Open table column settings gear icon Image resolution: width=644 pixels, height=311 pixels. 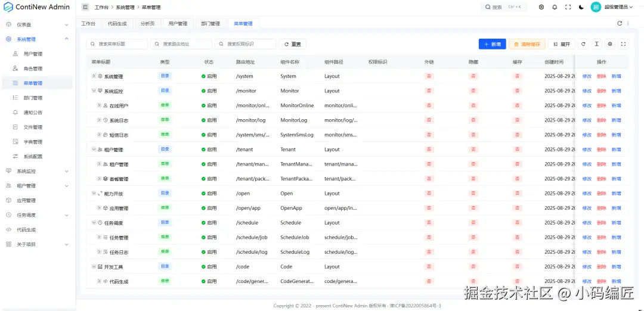pyautogui.click(x=610, y=44)
